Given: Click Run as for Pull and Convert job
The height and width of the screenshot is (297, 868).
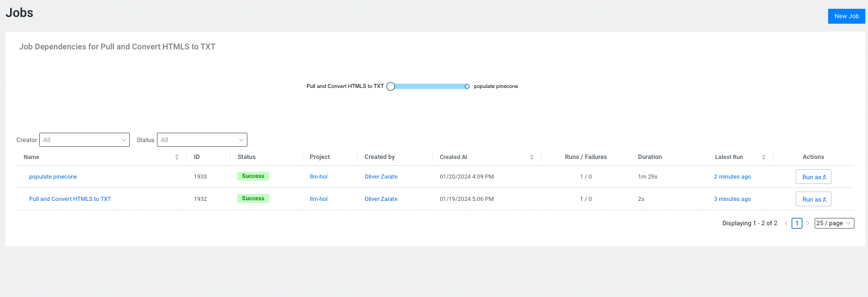Looking at the screenshot, I should click(x=813, y=199).
